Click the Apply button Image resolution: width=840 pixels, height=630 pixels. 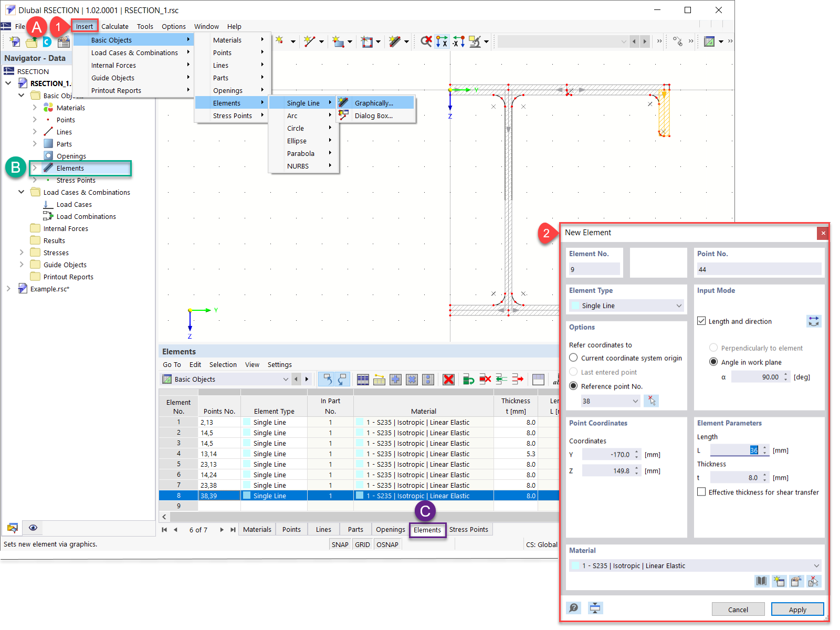tap(797, 610)
